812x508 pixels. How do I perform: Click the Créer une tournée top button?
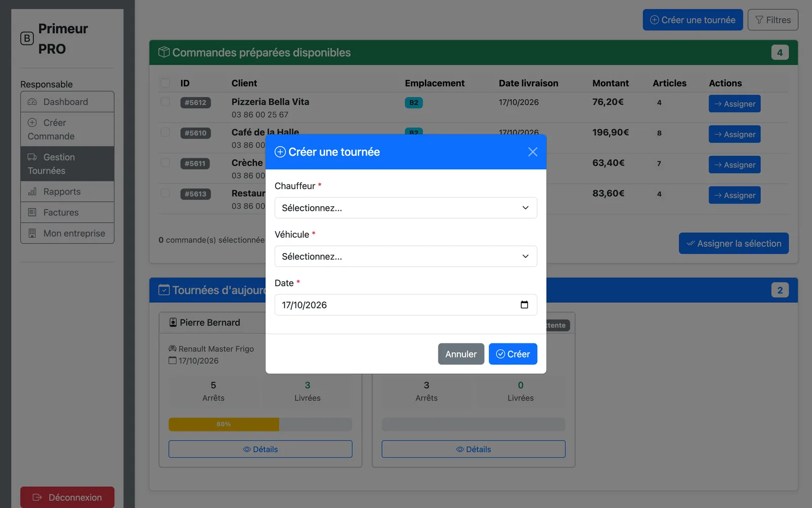pyautogui.click(x=693, y=20)
